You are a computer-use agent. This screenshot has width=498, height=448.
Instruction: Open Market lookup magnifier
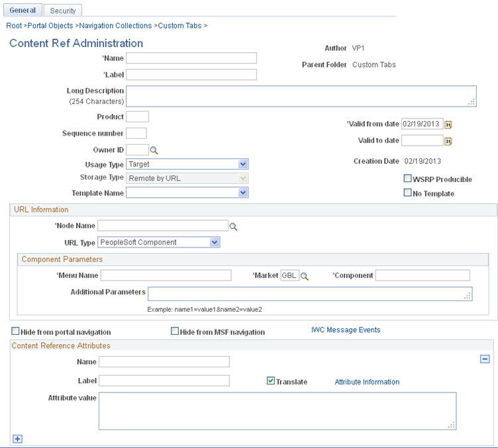(x=304, y=276)
